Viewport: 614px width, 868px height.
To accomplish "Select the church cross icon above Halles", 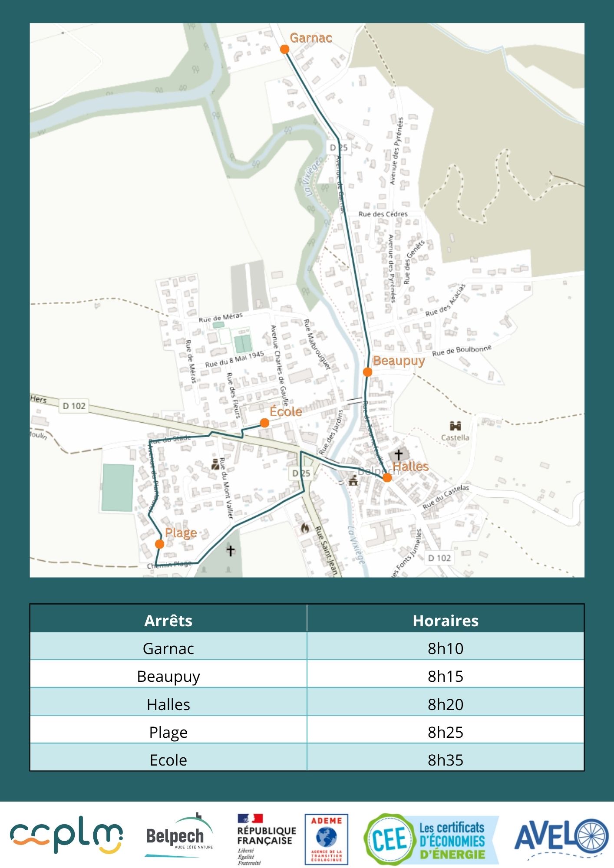I will click(398, 455).
